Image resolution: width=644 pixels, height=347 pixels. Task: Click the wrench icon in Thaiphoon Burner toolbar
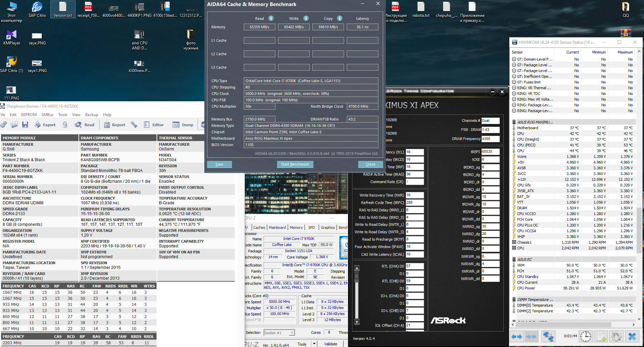point(134,125)
